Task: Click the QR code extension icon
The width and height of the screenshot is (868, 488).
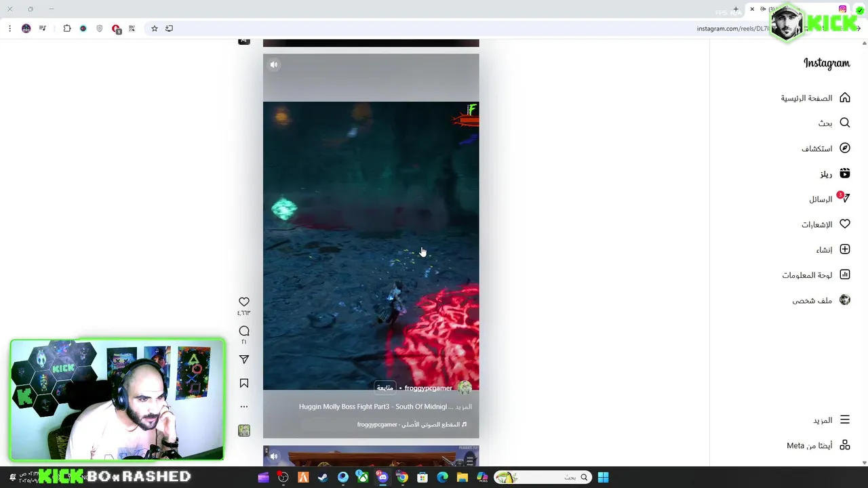Action: [132, 28]
